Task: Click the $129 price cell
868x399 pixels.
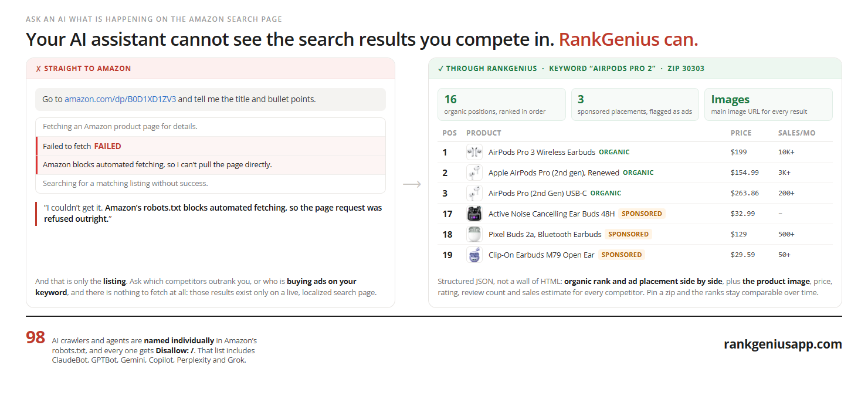Action: (x=738, y=234)
